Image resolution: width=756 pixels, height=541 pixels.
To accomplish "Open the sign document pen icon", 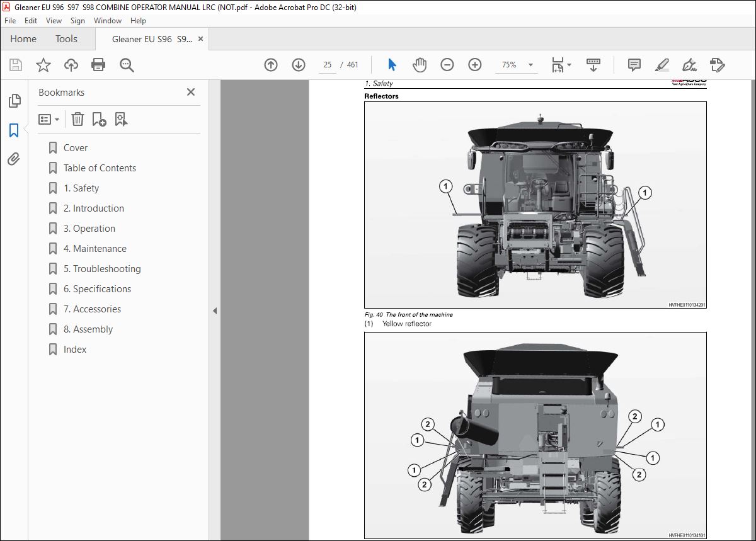I will point(689,65).
